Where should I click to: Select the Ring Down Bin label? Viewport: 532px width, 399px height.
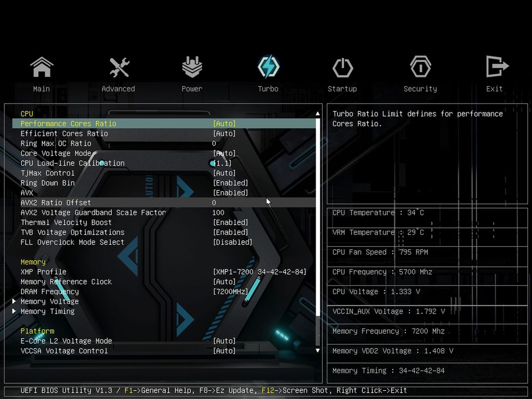pyautogui.click(x=47, y=183)
